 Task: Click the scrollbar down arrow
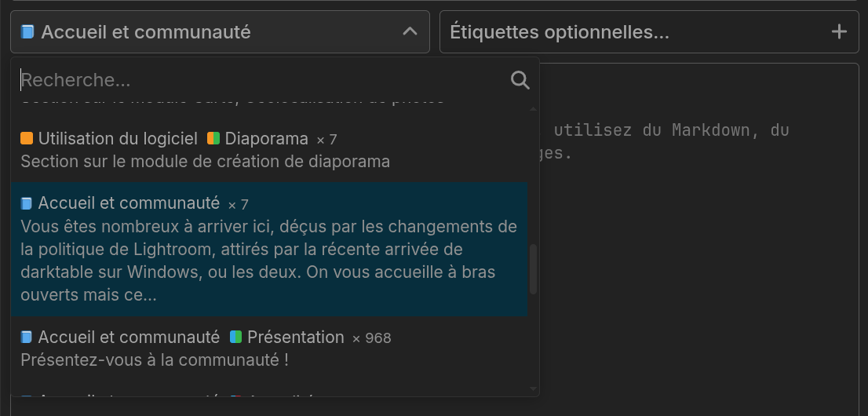tap(533, 389)
